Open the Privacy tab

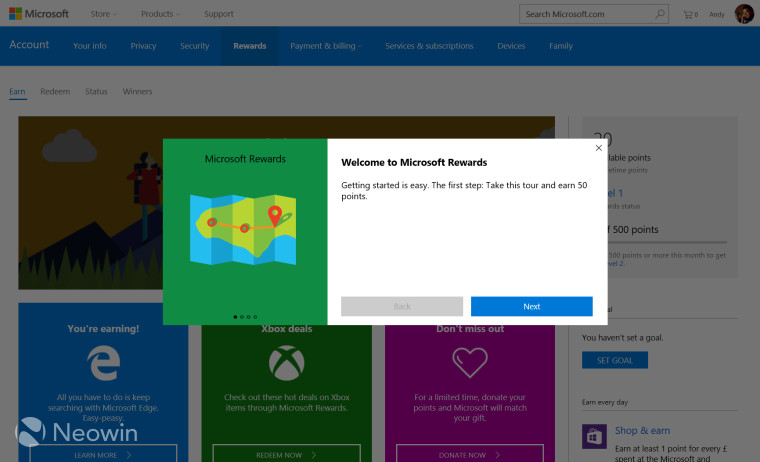[143, 46]
